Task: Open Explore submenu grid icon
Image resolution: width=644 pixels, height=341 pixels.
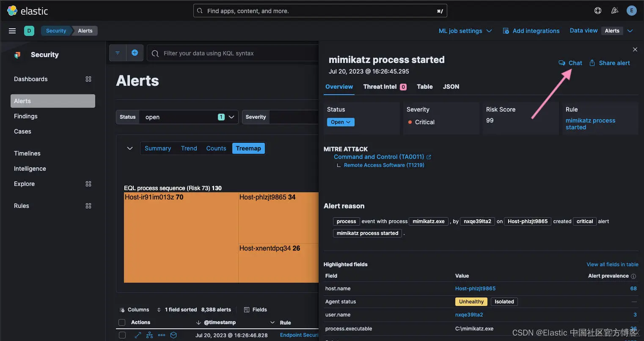Action: point(88,184)
